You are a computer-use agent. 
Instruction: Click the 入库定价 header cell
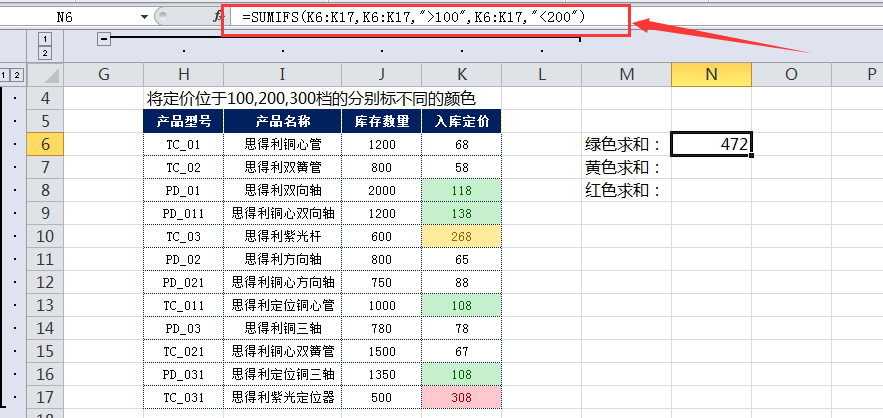462,122
